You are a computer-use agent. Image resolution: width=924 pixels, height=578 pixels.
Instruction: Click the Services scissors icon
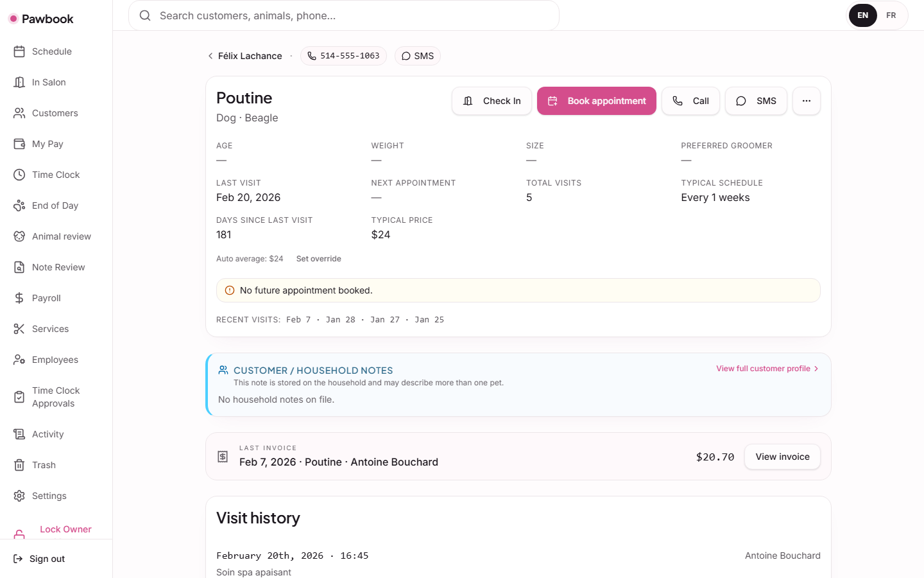tap(19, 329)
